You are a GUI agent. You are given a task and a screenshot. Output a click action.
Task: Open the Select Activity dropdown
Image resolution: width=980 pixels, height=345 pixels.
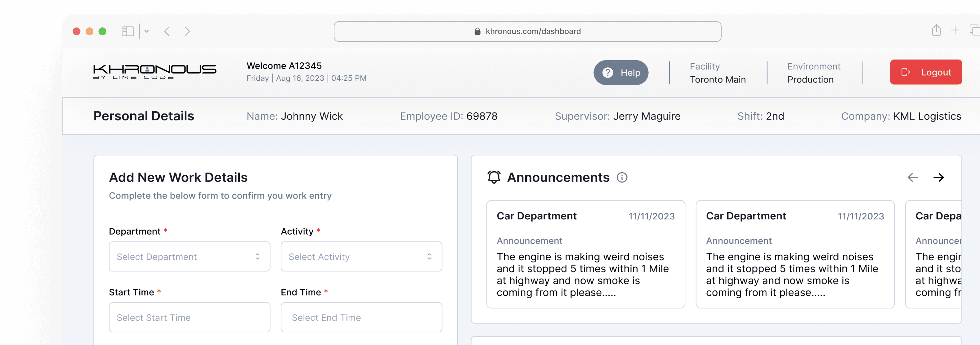(x=361, y=256)
